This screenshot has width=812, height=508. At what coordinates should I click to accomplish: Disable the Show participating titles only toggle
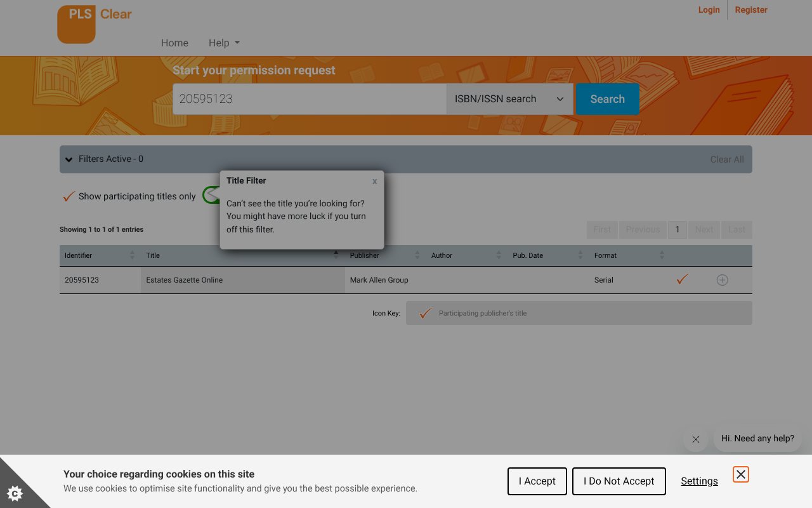[x=213, y=196]
